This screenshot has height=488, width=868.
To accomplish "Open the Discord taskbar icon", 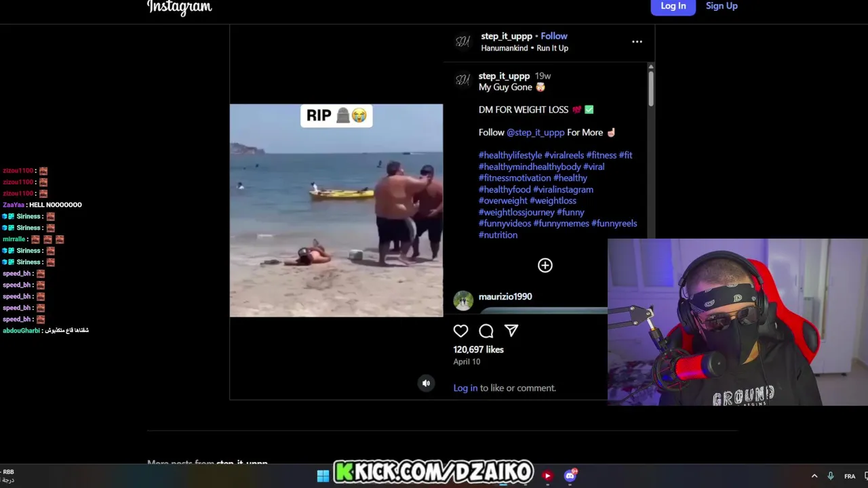I will [570, 475].
